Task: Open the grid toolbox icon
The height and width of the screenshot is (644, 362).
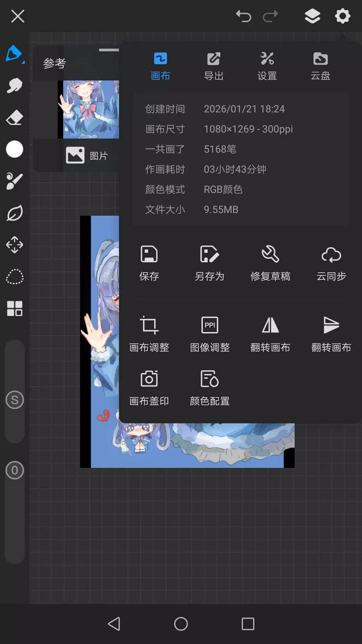Action: tap(14, 309)
